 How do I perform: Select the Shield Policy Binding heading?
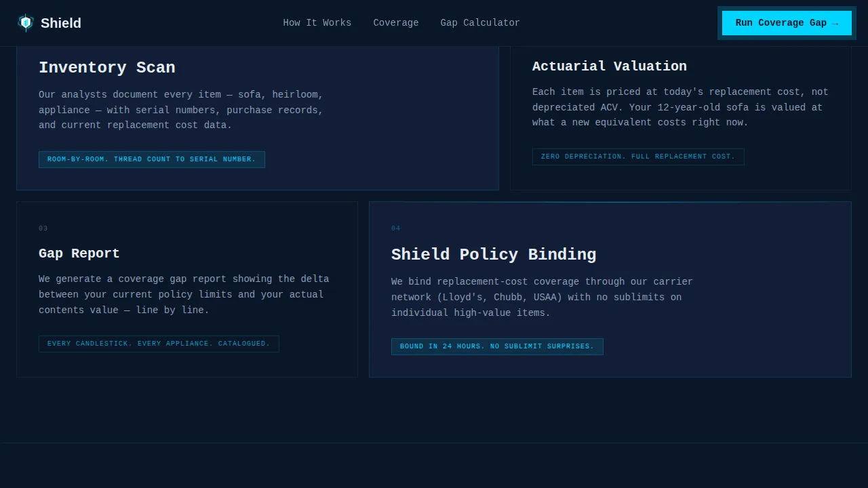(494, 255)
